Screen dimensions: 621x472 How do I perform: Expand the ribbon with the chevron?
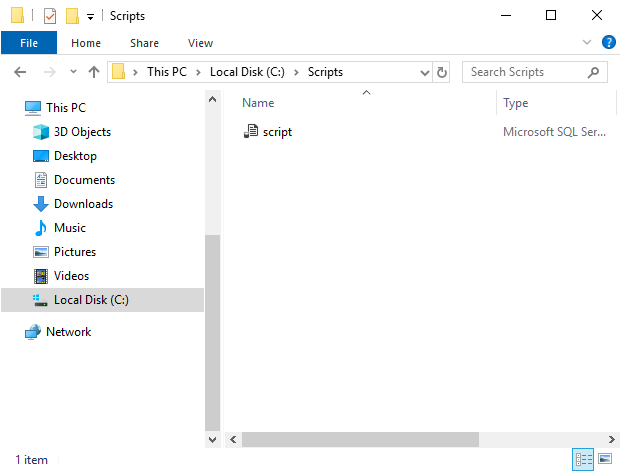[x=587, y=42]
